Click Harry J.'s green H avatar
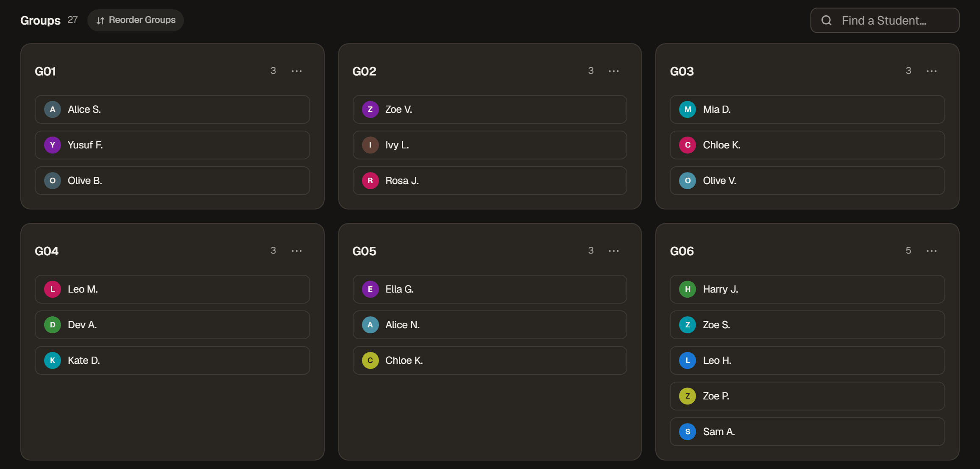 688,289
